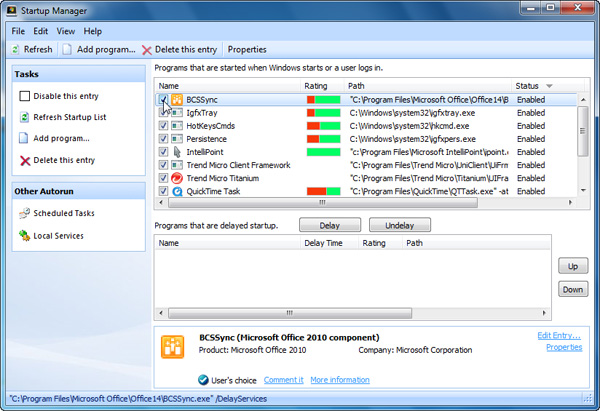This screenshot has width=600, height=411.
Task: Uncheck the BCSSync startup checkbox
Action: (163, 100)
